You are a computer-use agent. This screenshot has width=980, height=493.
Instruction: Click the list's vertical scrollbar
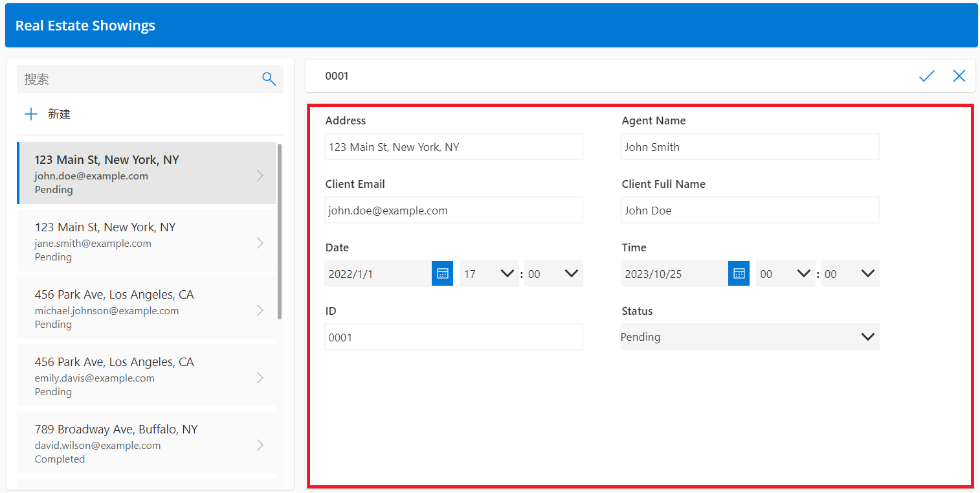tap(280, 231)
